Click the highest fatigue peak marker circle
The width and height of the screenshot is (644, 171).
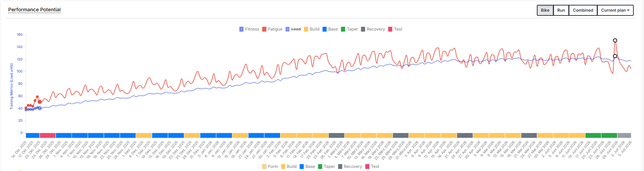click(x=615, y=41)
